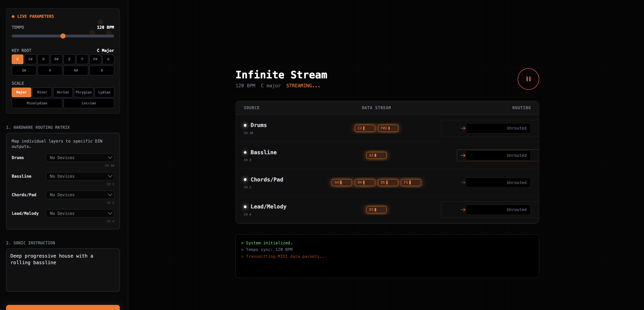Select the D# key root
This screenshot has width=644, height=310.
click(x=56, y=59)
